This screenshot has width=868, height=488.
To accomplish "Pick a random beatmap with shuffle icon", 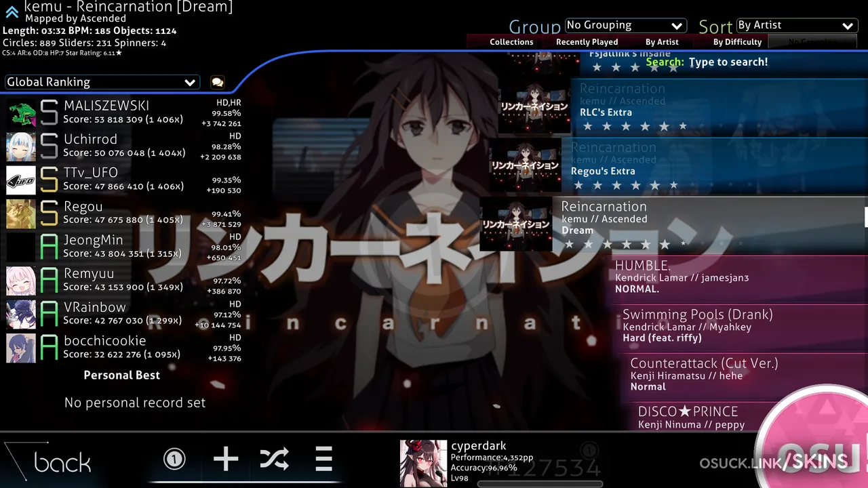I will click(x=274, y=460).
